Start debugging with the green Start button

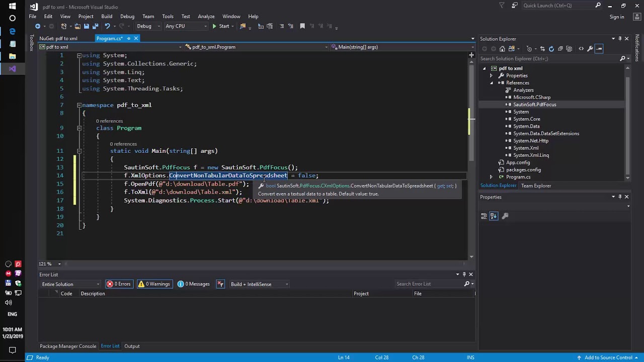point(221,26)
